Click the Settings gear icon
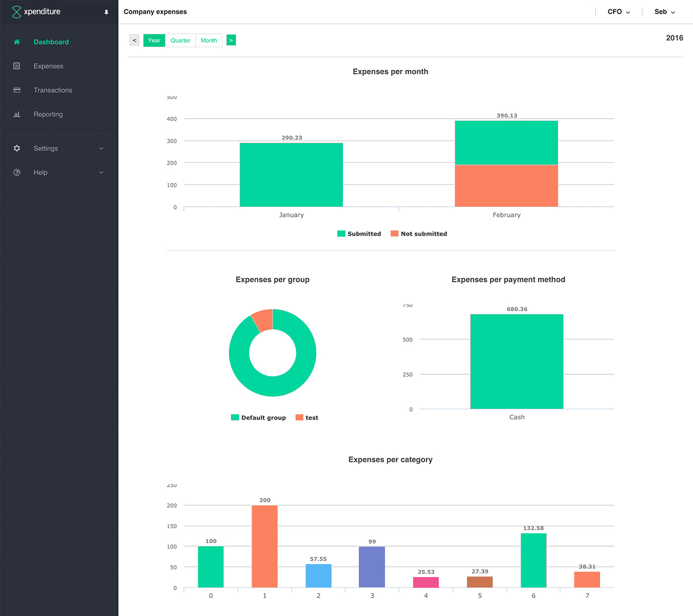This screenshot has height=616, width=693. [x=17, y=148]
